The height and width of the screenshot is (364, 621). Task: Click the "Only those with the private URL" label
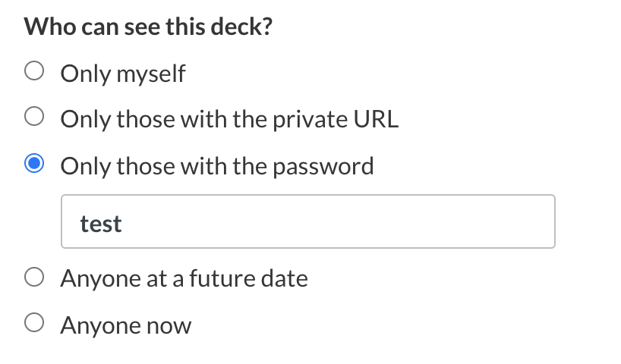point(229,119)
